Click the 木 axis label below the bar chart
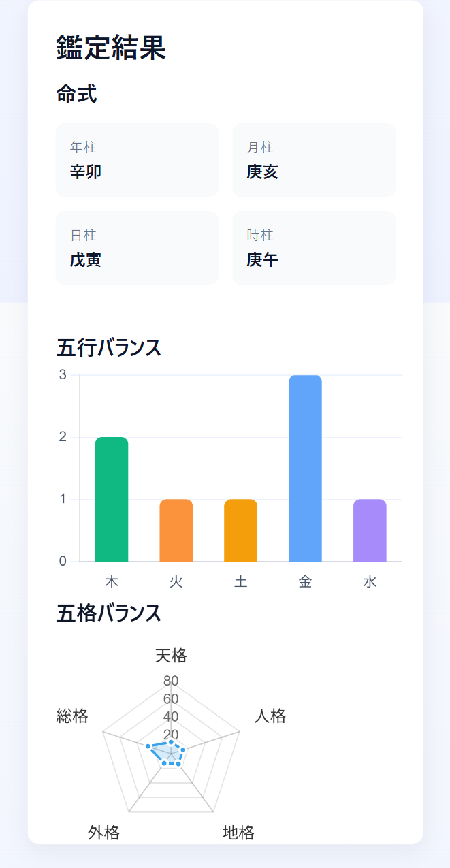Image resolution: width=450 pixels, height=868 pixels. (x=112, y=582)
